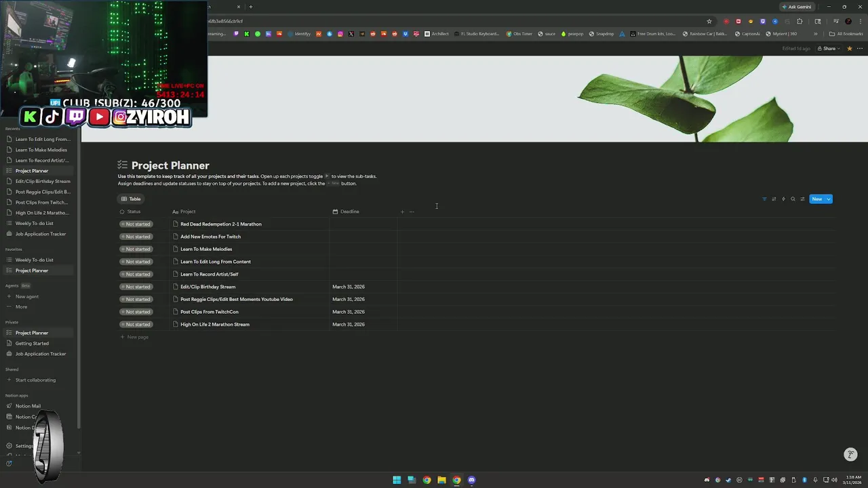Set deadline for Learn To Make Melodies
Screen dimensions: 868x488
pyautogui.click(x=363, y=249)
